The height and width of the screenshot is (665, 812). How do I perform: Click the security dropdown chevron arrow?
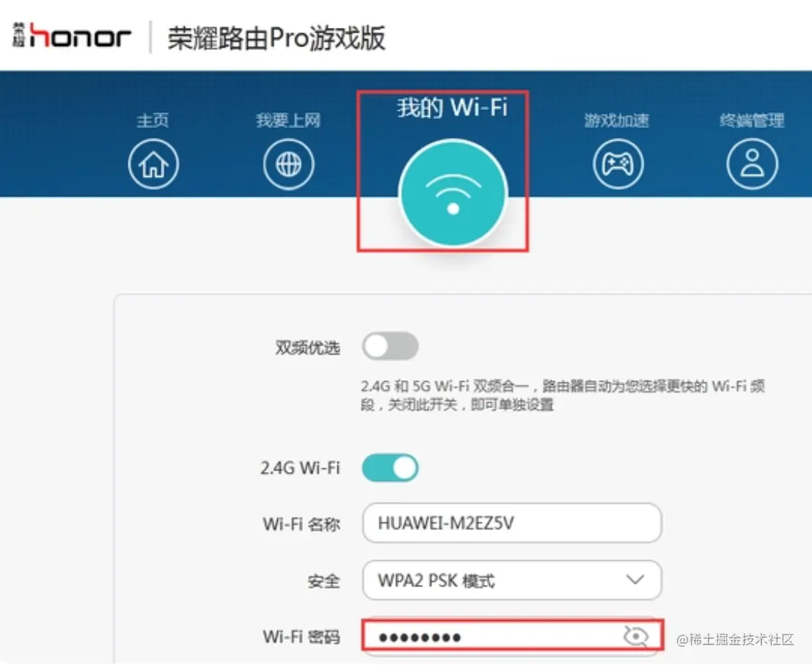[x=635, y=579]
